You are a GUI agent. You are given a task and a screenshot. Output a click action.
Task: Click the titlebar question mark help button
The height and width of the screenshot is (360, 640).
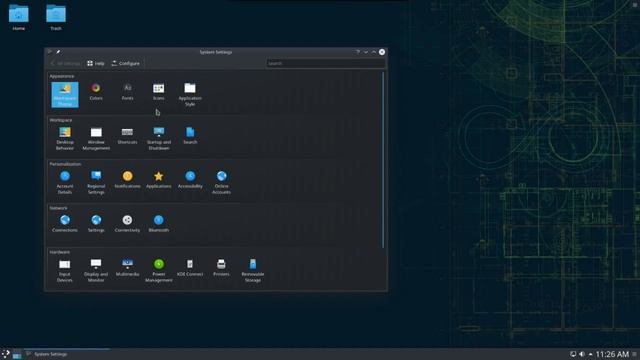pyautogui.click(x=358, y=52)
